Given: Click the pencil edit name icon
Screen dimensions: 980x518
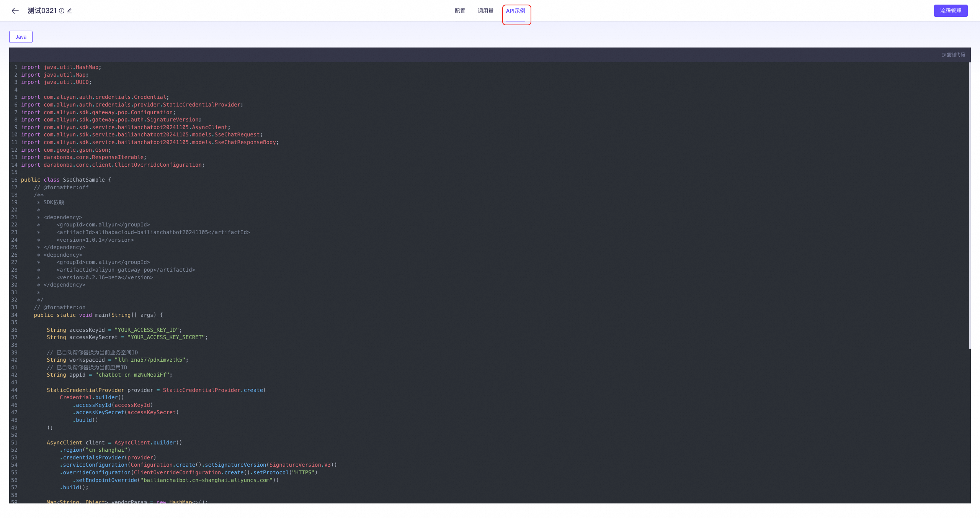Looking at the screenshot, I should pyautogui.click(x=69, y=11).
